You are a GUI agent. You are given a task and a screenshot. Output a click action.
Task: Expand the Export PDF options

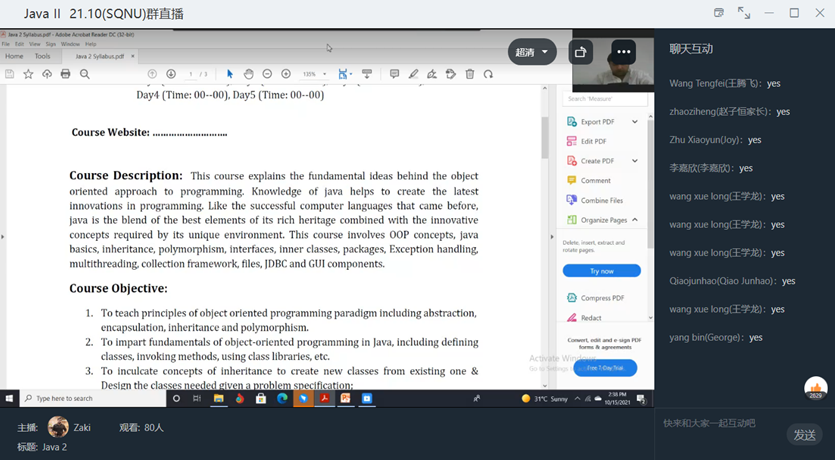[634, 122]
